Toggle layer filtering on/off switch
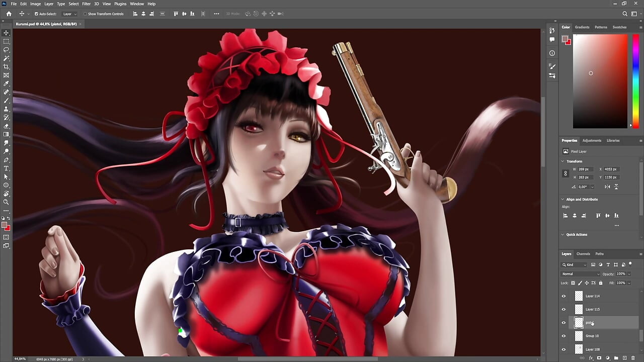Image resolution: width=644 pixels, height=362 pixels. pyautogui.click(x=630, y=264)
